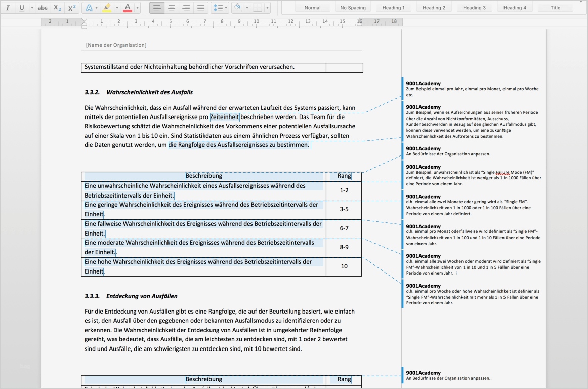Toggle underline formatting
588x389 pixels.
tap(22, 8)
